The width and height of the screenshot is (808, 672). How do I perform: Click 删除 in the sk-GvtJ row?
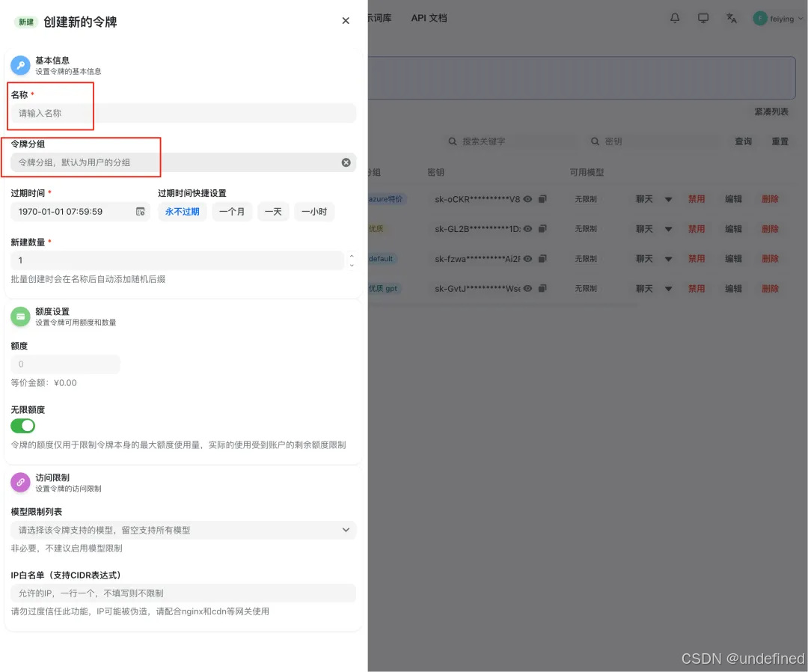[x=770, y=289]
